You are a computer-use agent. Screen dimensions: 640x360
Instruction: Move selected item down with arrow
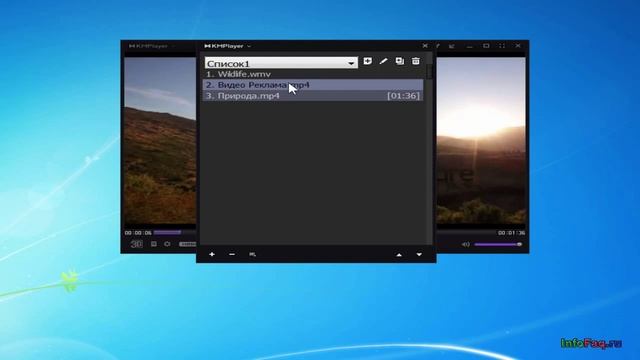pyautogui.click(x=419, y=255)
